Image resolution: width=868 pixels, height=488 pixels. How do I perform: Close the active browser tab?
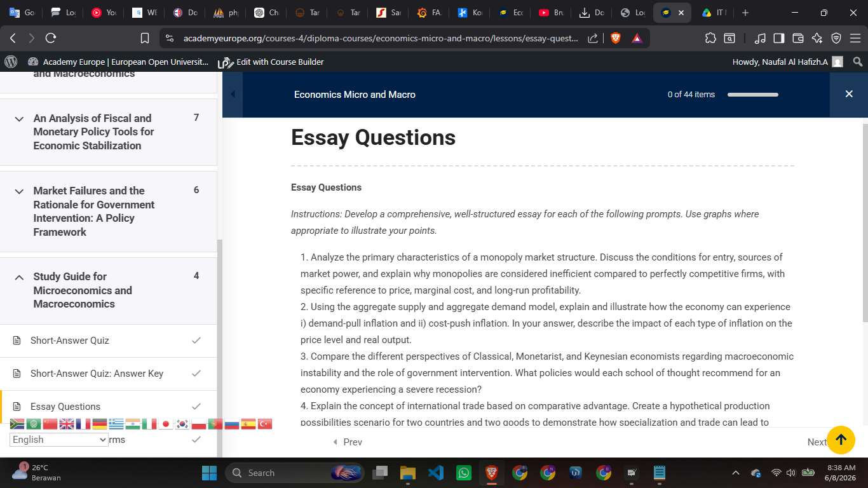pos(681,13)
